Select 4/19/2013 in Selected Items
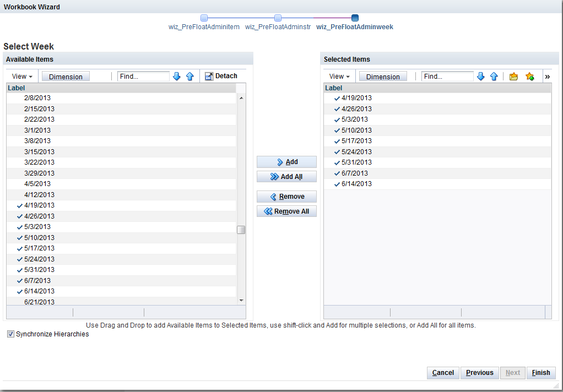Screen dimensions: 563x392 (x=437, y=98)
